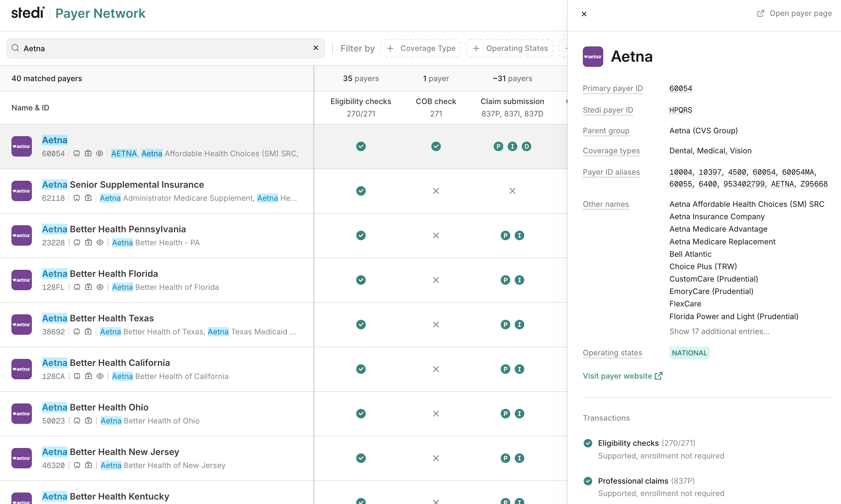Copy Stedi payer ID HPQRS
Image resolution: width=841 pixels, height=504 pixels.
[x=680, y=110]
